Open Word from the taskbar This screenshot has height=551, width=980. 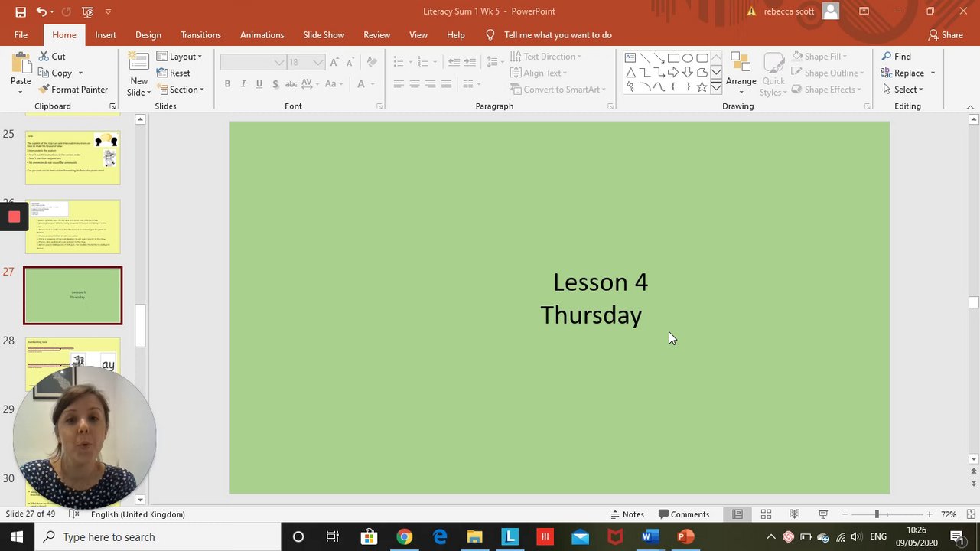(650, 537)
